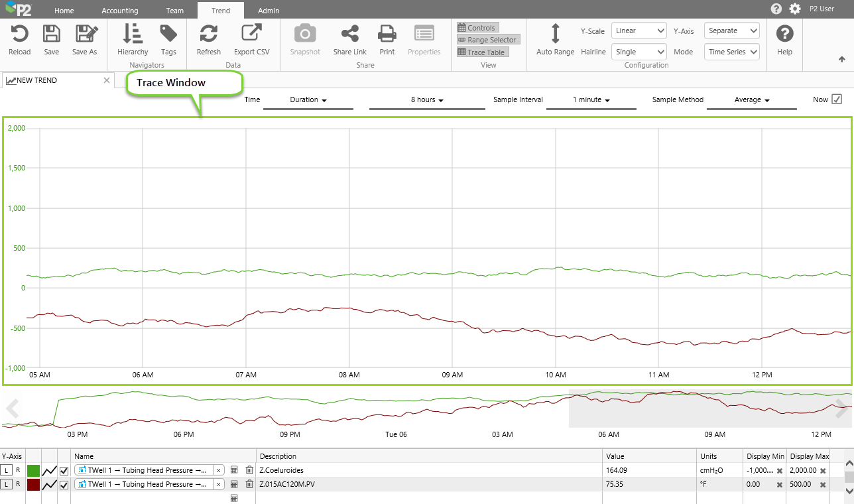
Task: Set the red trace to right Y-axis
Action: click(x=18, y=485)
